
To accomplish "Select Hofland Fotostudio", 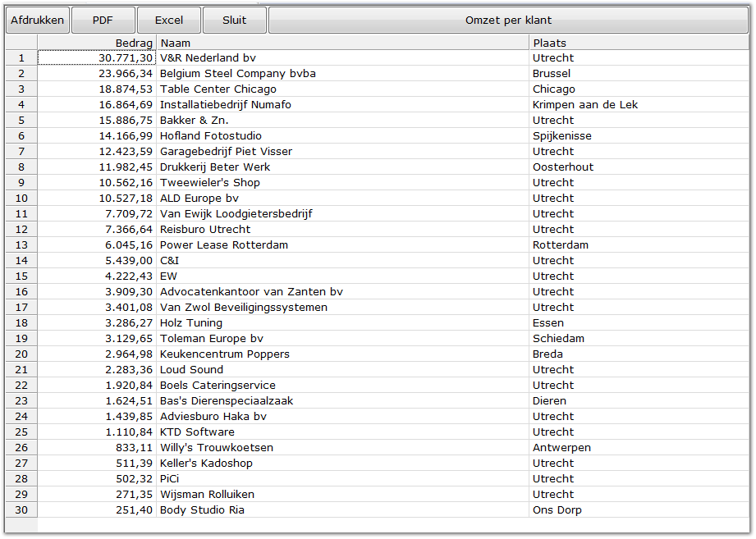I will tap(343, 136).
